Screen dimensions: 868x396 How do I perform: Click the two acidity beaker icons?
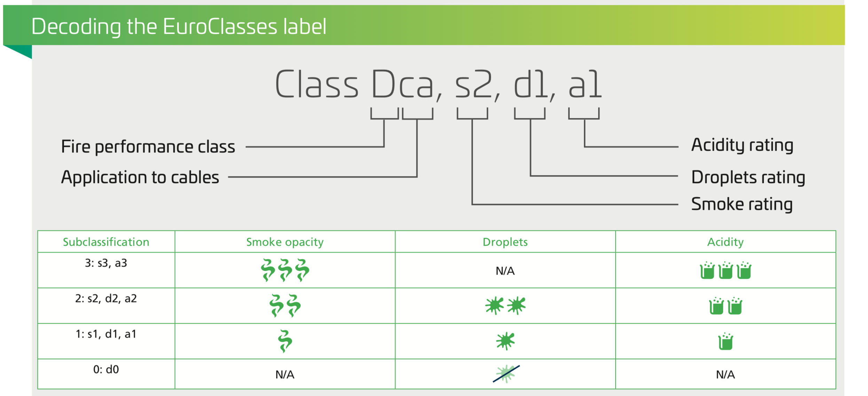pos(725,306)
